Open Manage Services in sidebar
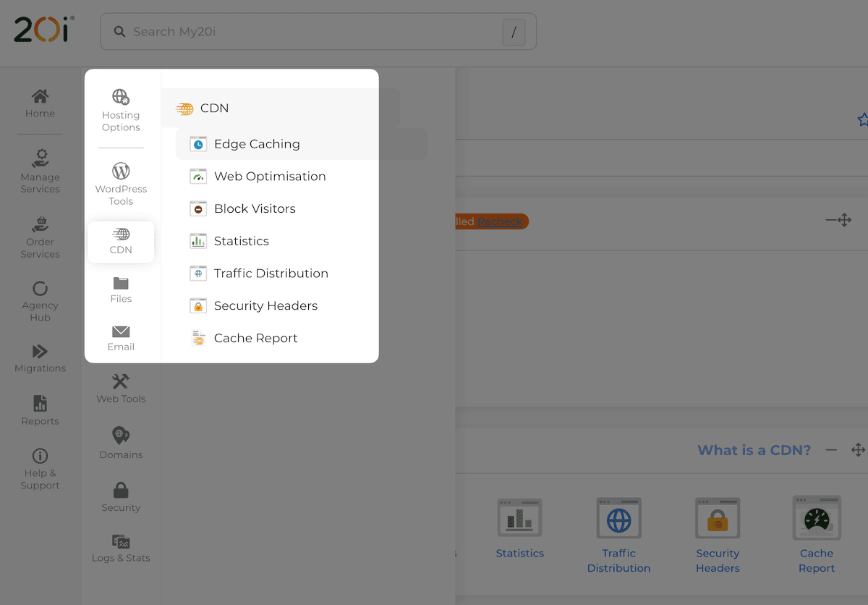 41,172
